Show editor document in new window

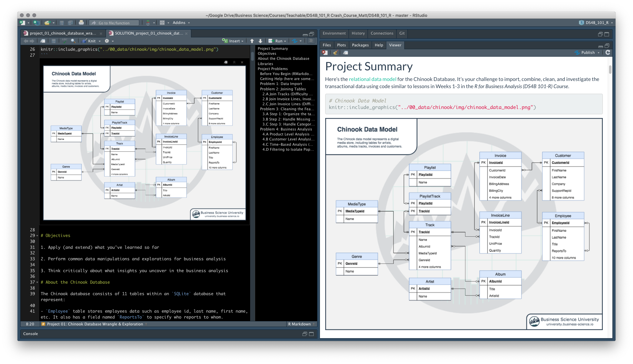click(x=43, y=41)
